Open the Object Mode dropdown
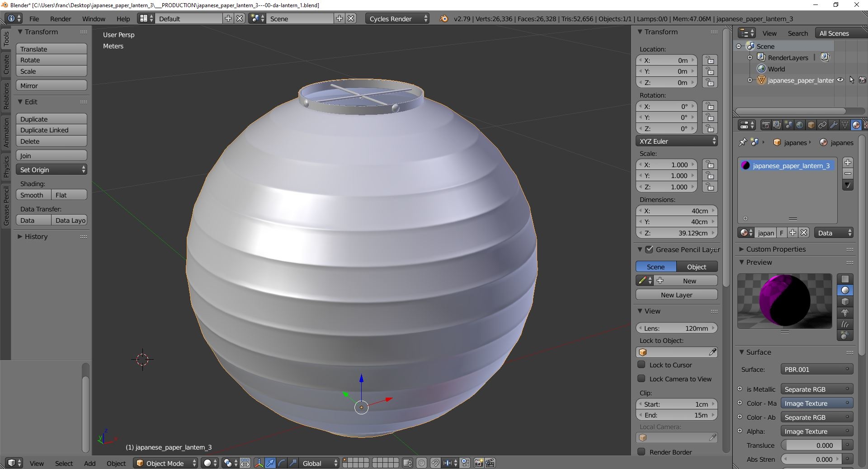868x469 pixels. tap(165, 463)
